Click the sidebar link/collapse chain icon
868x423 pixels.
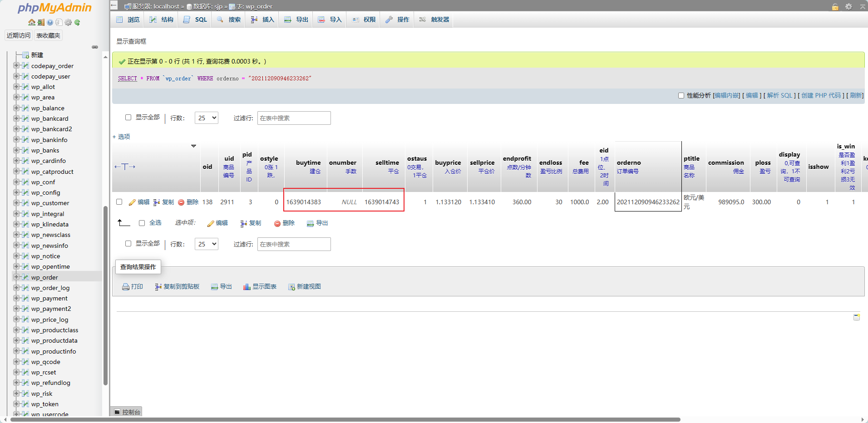point(95,47)
